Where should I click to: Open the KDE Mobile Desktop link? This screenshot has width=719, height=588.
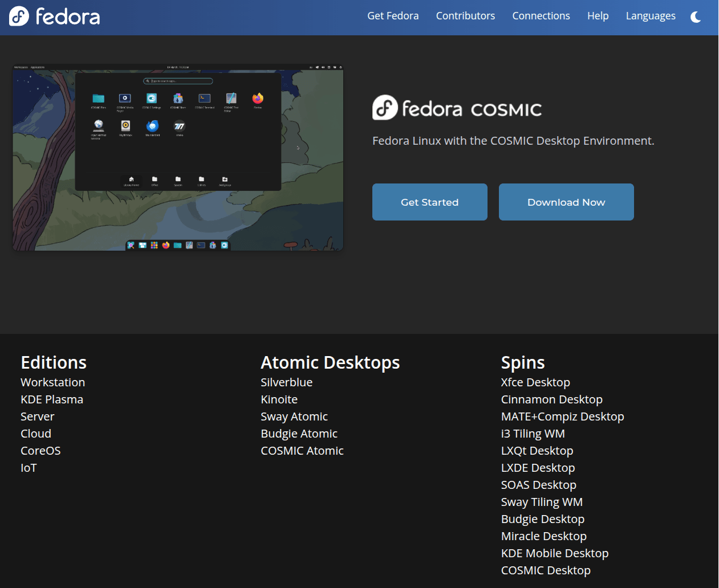[555, 553]
